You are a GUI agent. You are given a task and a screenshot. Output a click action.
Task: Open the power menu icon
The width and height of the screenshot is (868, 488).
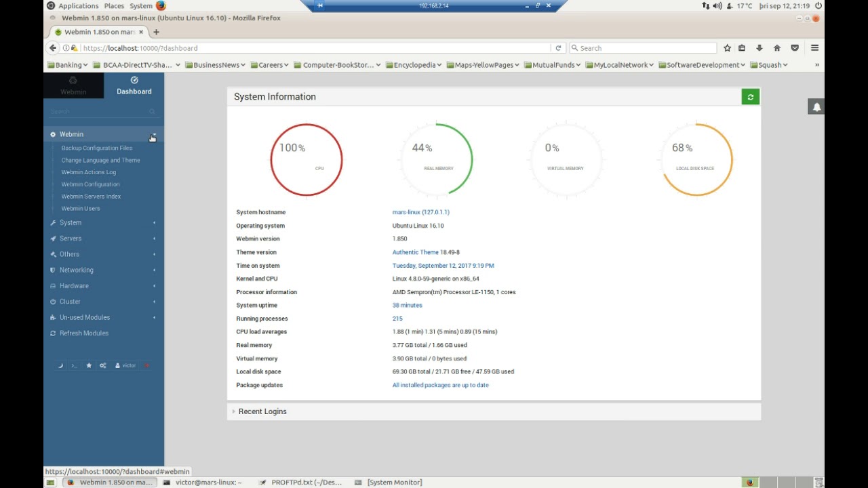(x=818, y=6)
